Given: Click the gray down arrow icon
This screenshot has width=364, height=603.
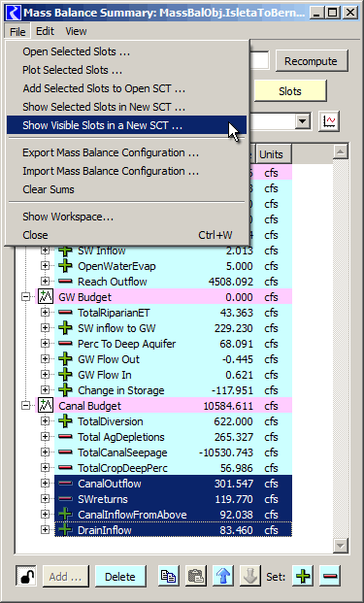Looking at the screenshot, I should pos(249,576).
